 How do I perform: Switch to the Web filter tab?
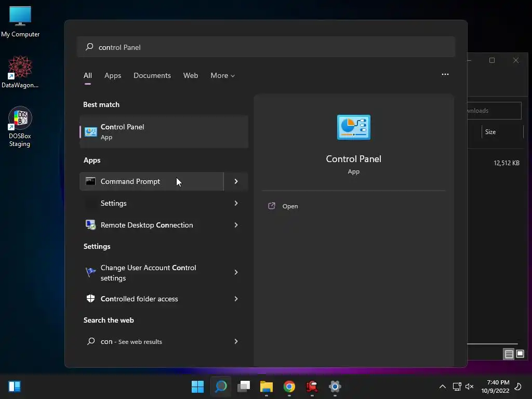click(191, 76)
